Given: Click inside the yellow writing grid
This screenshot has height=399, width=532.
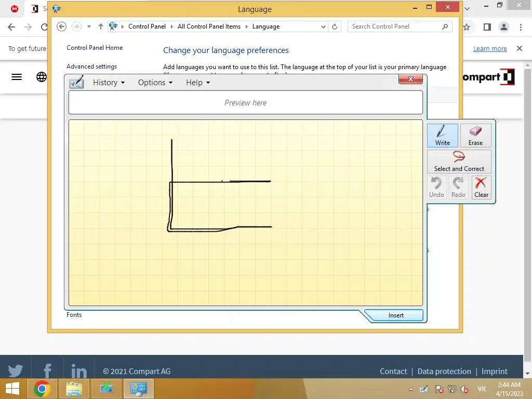Looking at the screenshot, I should [246, 212].
